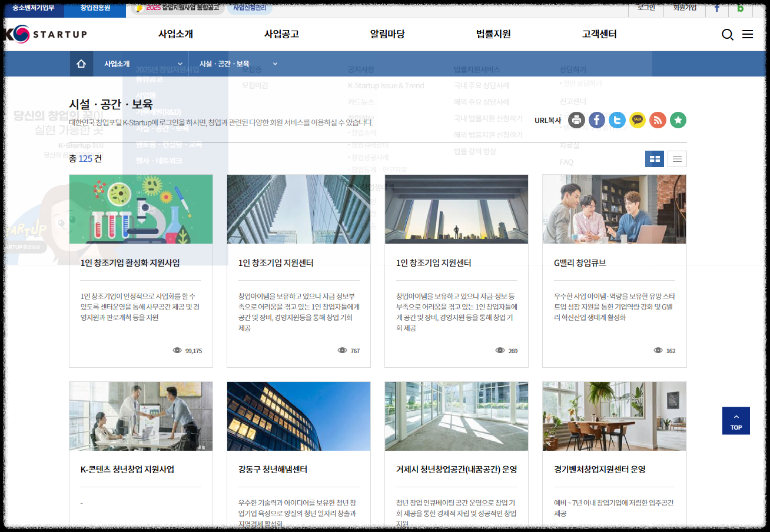Open the Facebook icon in the top header
This screenshot has height=532, width=770.
click(717, 9)
